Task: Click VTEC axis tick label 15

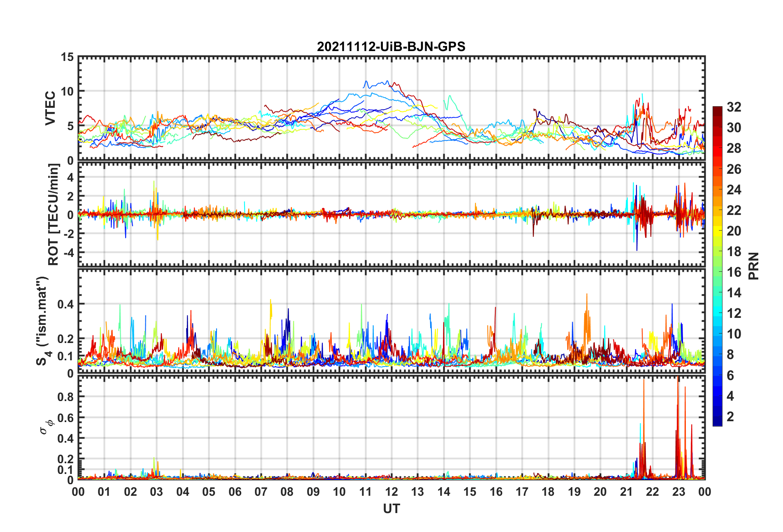Action: (x=68, y=57)
